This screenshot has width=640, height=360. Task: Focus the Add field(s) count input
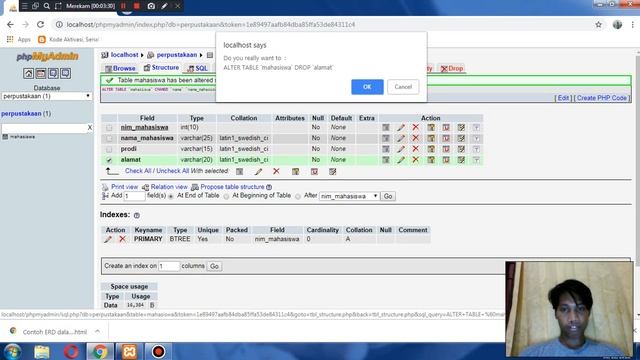click(134, 196)
